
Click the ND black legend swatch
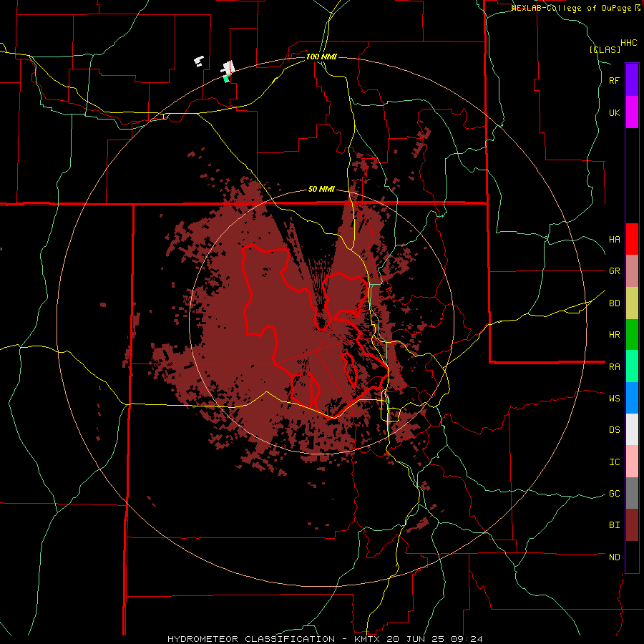tap(632, 557)
